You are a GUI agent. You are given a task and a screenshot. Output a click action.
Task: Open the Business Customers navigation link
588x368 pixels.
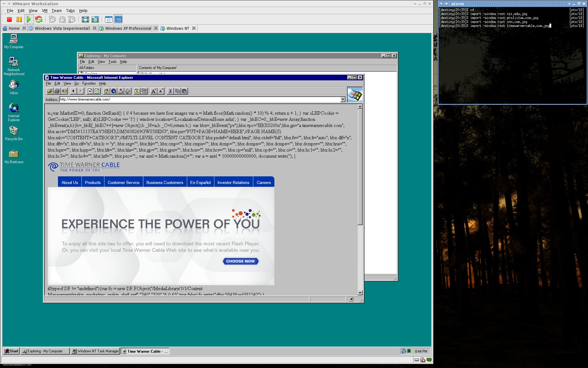[165, 182]
